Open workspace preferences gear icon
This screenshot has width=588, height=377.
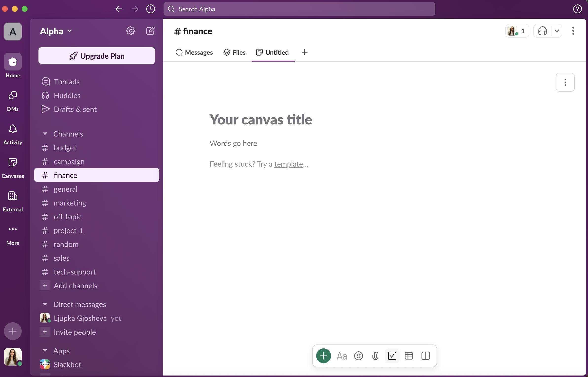(x=131, y=31)
